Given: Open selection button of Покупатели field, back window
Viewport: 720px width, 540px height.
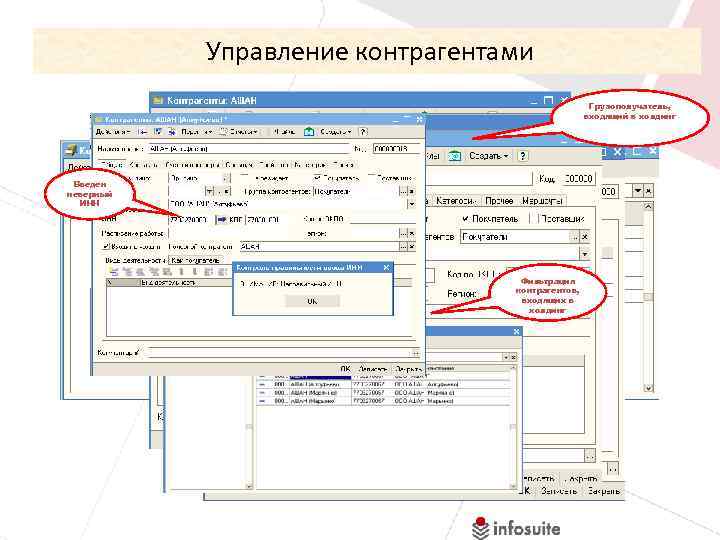Looking at the screenshot, I should click(574, 237).
